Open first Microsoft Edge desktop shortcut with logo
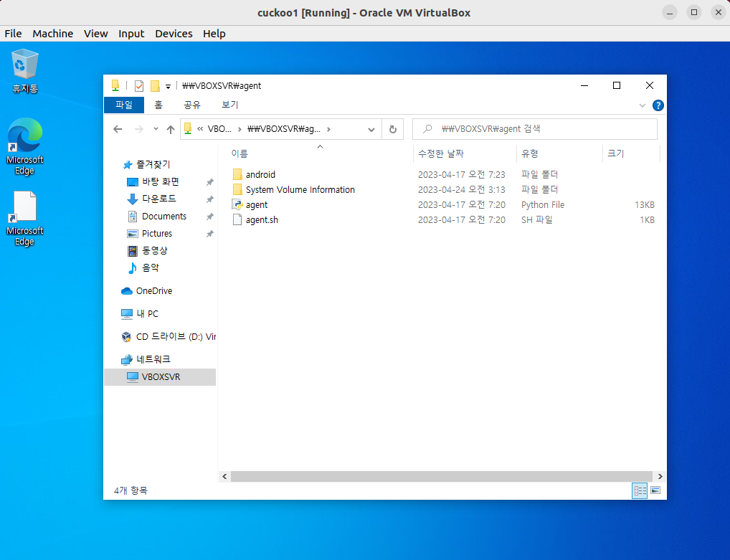Viewport: 730px width, 560px height. click(x=24, y=146)
